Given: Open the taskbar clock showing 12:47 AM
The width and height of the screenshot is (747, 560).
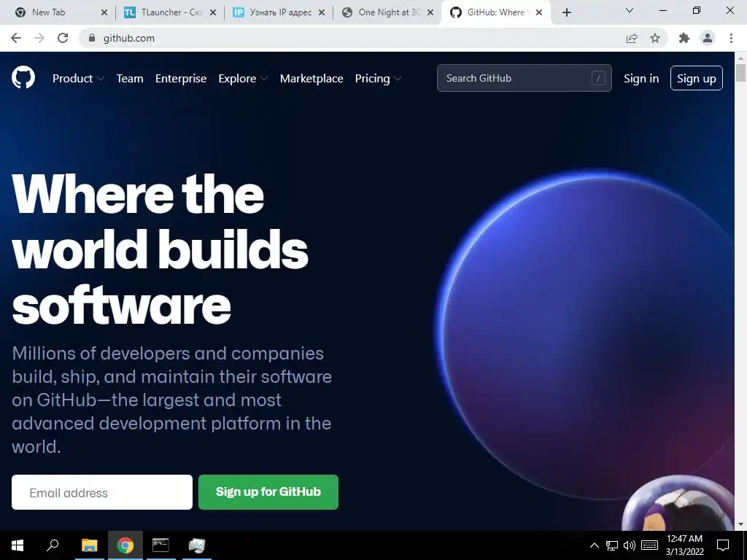Looking at the screenshot, I should pos(684,545).
